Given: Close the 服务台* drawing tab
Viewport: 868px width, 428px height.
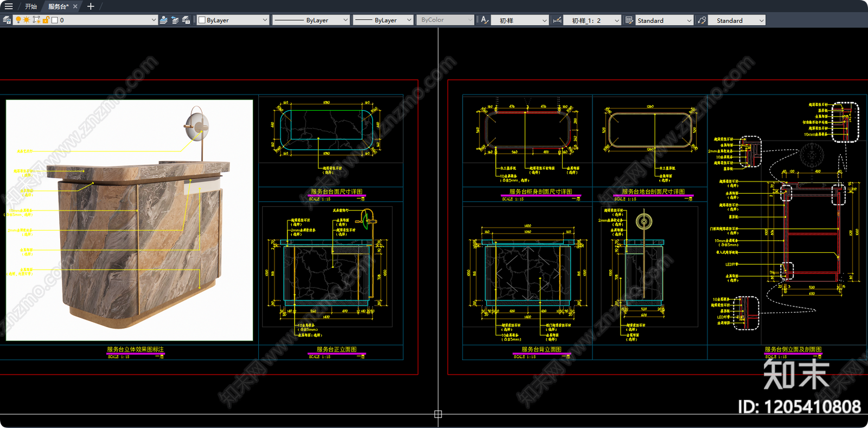Looking at the screenshot, I should (x=75, y=7).
